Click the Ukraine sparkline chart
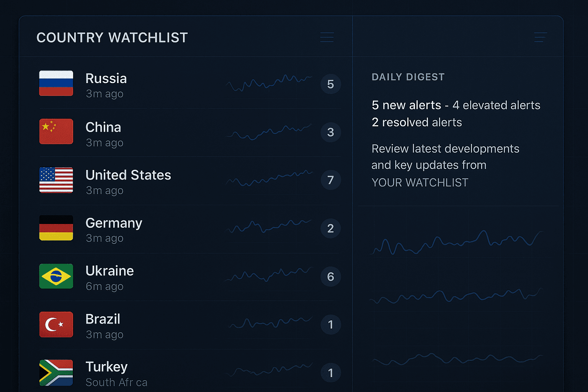This screenshot has width=588, height=392. [270, 276]
